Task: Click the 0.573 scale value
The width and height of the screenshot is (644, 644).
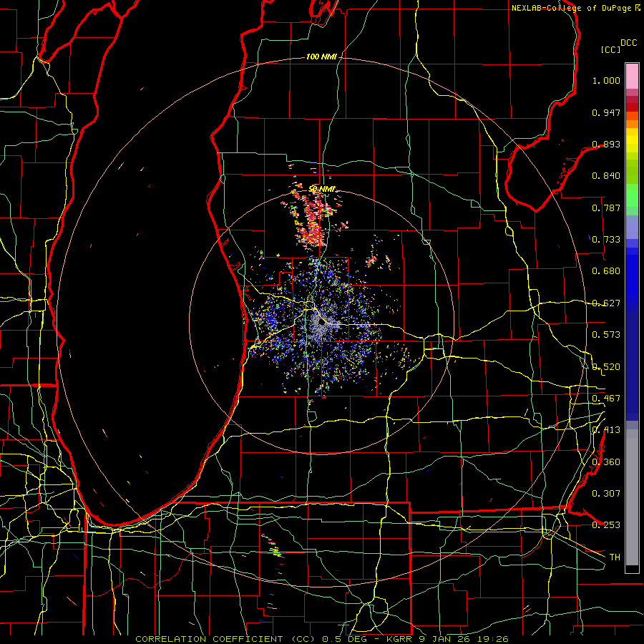Action: pos(606,335)
